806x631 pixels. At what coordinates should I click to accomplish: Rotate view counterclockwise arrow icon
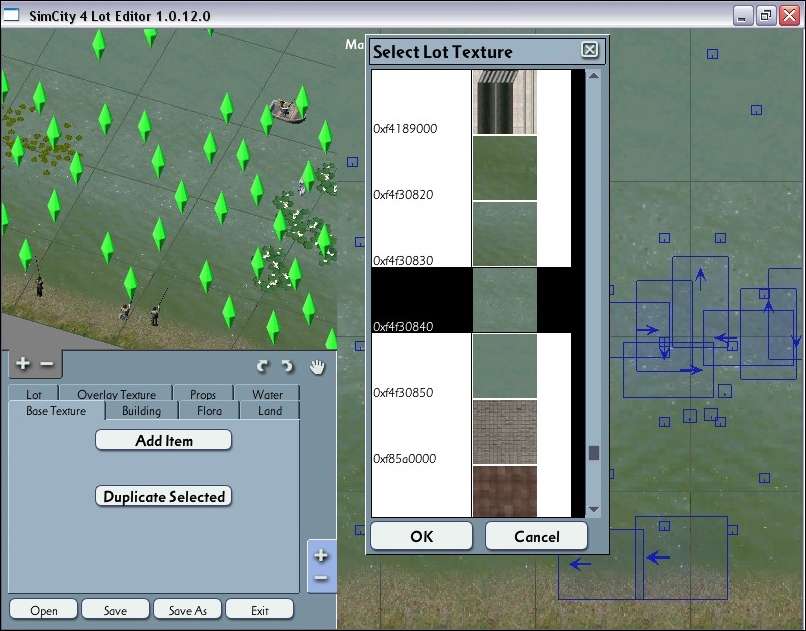263,366
